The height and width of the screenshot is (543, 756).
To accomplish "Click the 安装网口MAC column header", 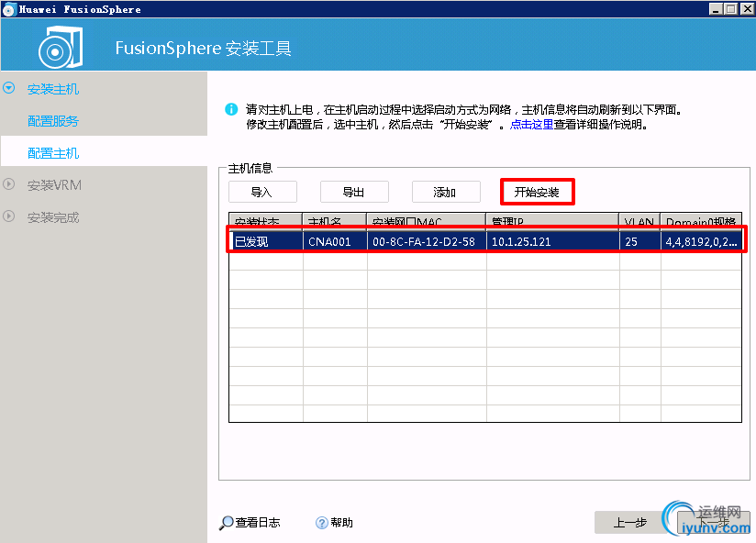I will tap(427, 220).
